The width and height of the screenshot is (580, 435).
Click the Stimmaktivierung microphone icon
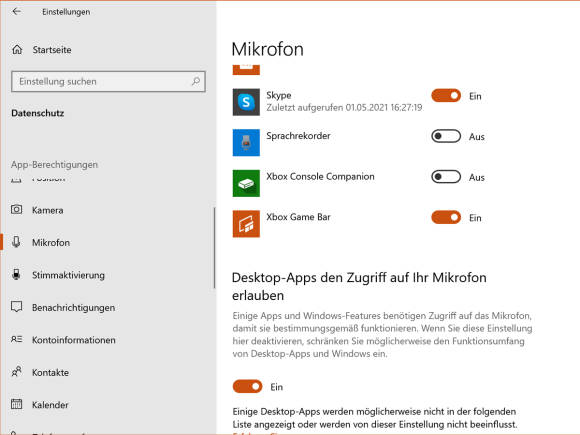click(x=16, y=274)
